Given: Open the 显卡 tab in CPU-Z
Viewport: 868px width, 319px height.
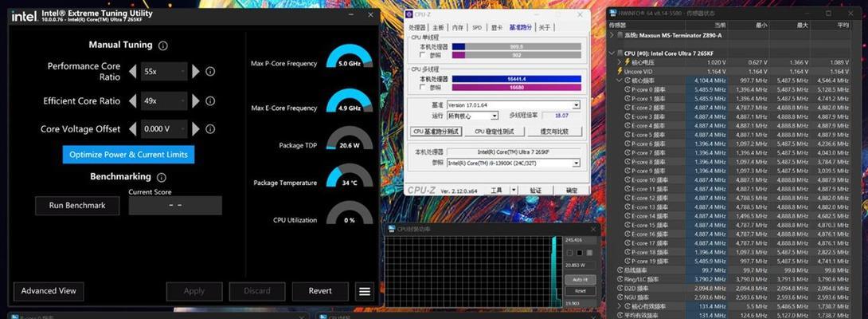Looking at the screenshot, I should point(497,27).
